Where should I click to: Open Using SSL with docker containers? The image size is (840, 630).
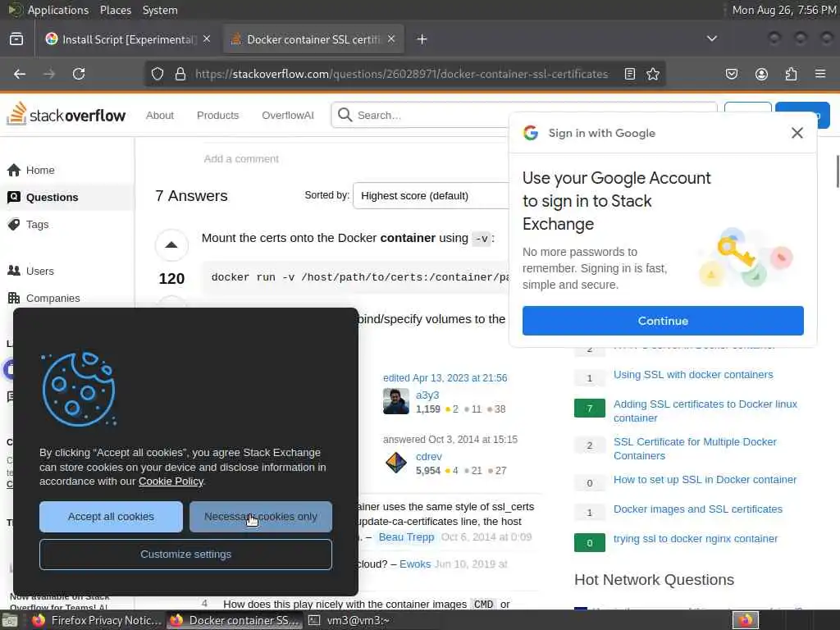693,374
